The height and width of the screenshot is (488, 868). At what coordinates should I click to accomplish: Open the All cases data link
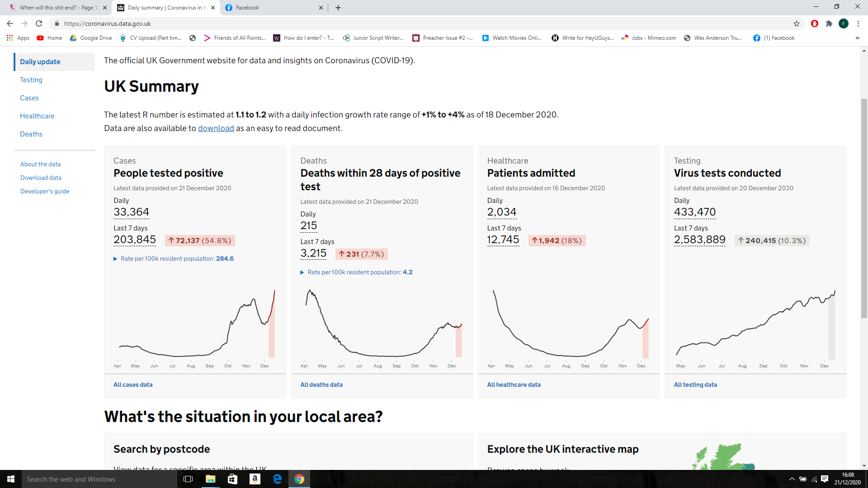point(133,385)
